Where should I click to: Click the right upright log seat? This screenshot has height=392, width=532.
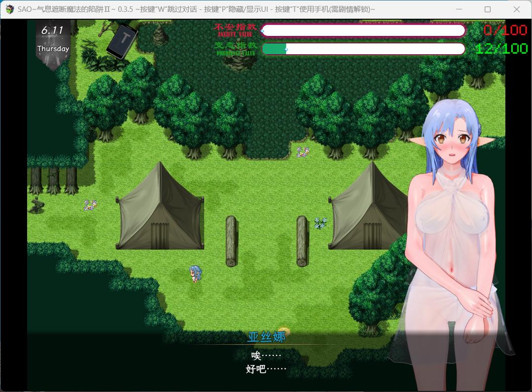(x=302, y=241)
